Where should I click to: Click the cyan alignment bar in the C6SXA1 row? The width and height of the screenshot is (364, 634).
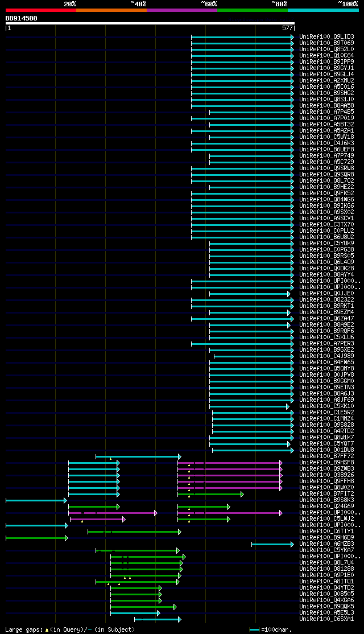click(158, 619)
